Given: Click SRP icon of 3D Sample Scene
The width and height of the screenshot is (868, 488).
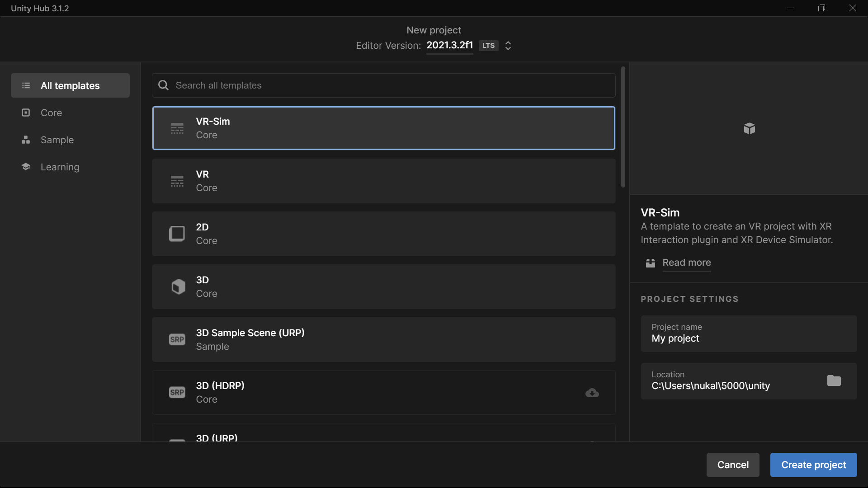Looking at the screenshot, I should [177, 339].
